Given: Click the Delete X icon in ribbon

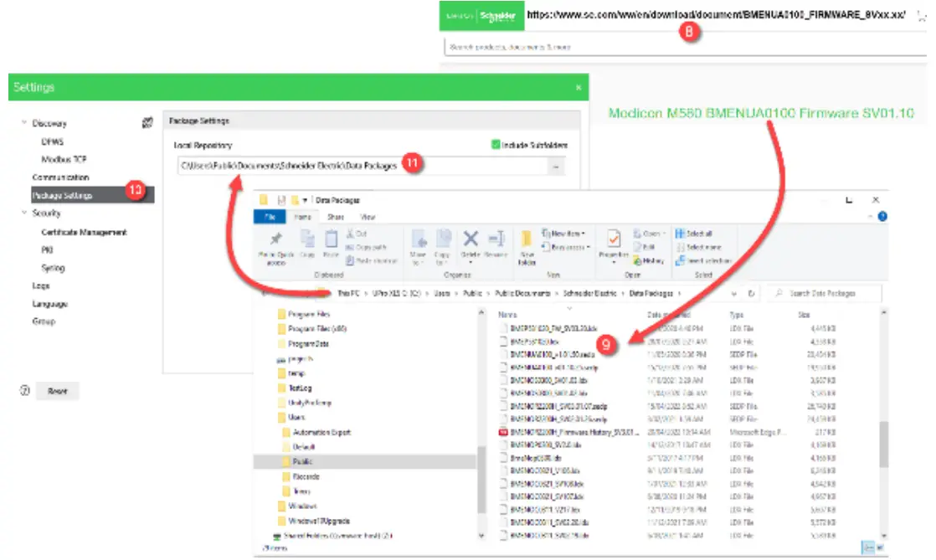Looking at the screenshot, I should pos(471,244).
